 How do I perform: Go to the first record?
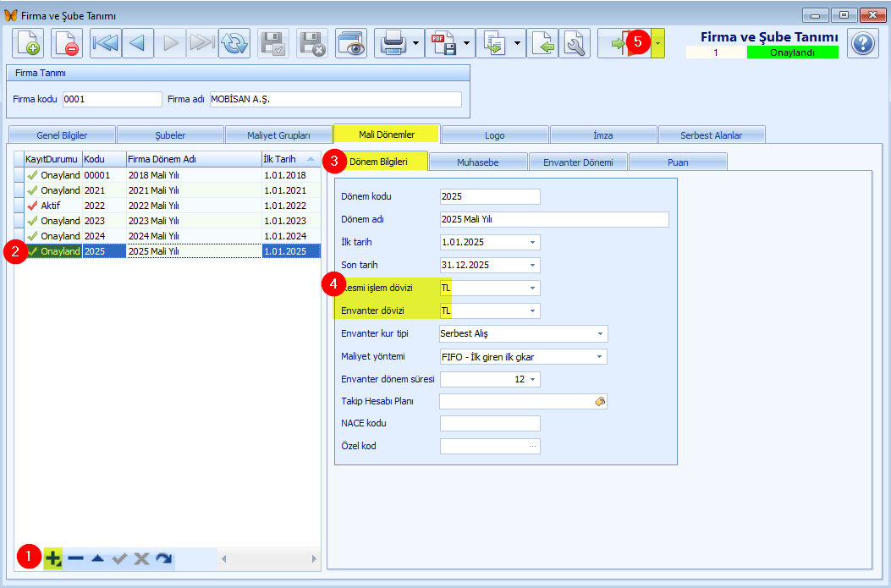[x=105, y=43]
